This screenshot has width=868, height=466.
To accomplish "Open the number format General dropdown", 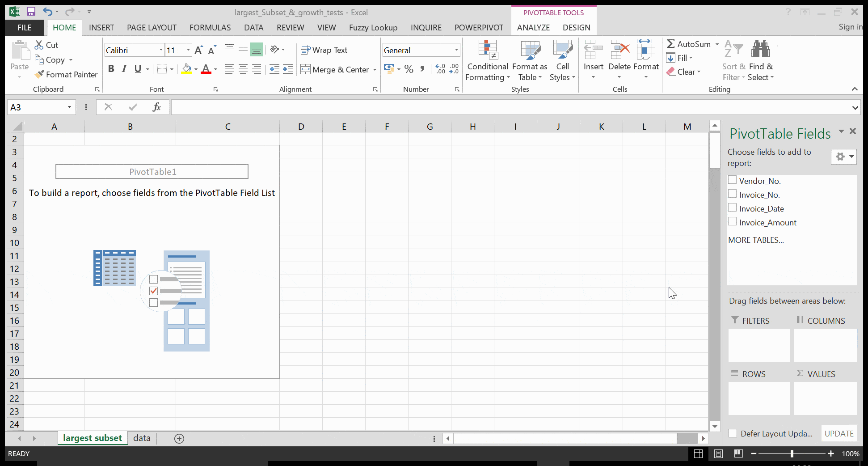I will click(456, 50).
